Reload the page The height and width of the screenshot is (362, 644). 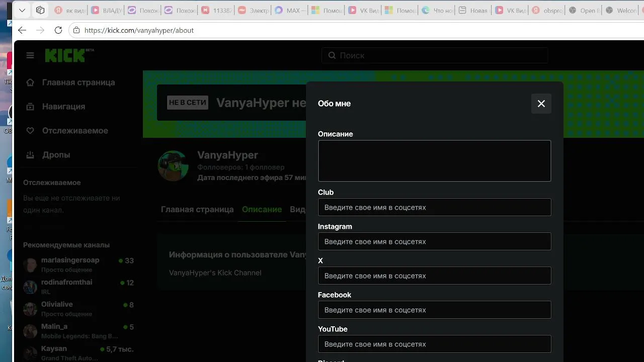pos(58,30)
